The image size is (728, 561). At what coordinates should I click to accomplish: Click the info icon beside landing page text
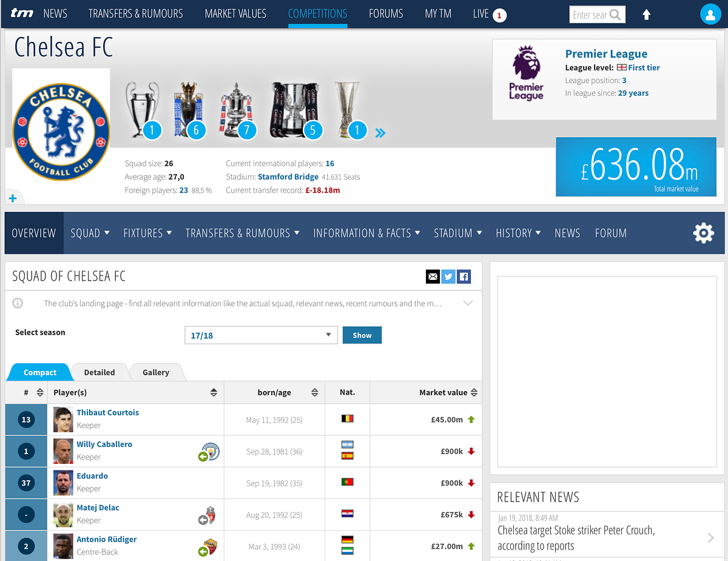[x=18, y=303]
